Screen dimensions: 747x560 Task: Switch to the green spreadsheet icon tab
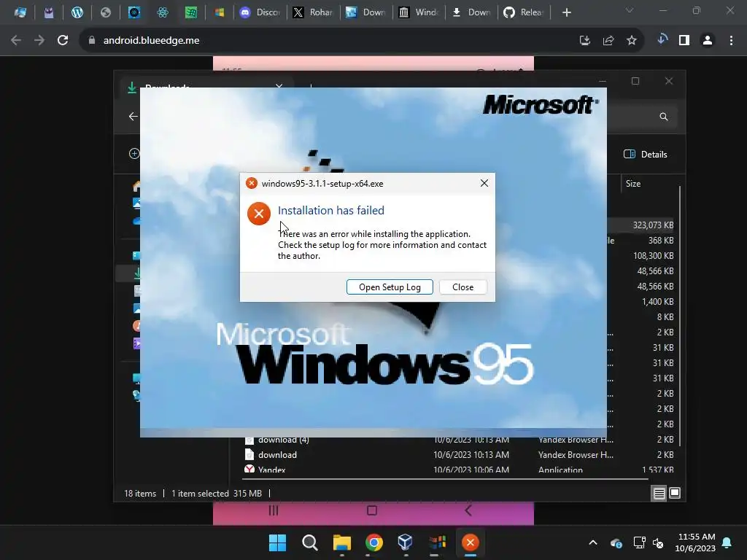(191, 12)
